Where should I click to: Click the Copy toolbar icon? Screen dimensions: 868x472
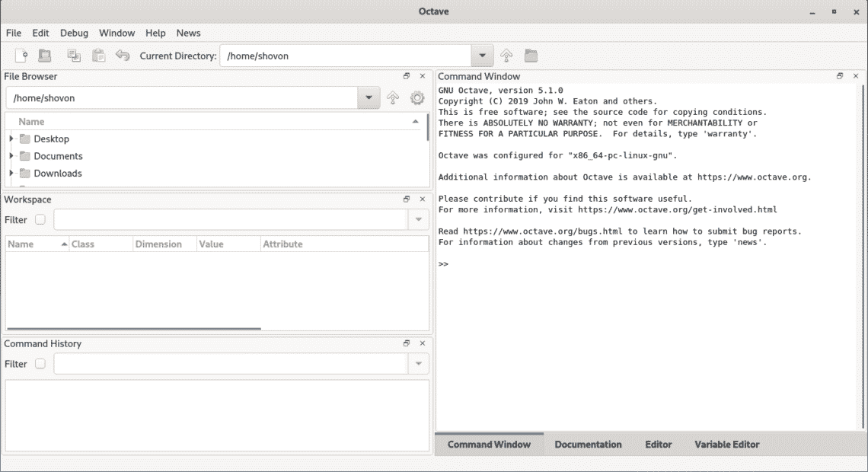click(x=74, y=56)
